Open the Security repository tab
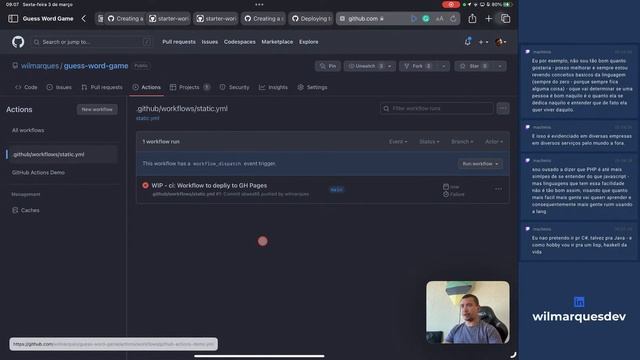 [x=234, y=87]
